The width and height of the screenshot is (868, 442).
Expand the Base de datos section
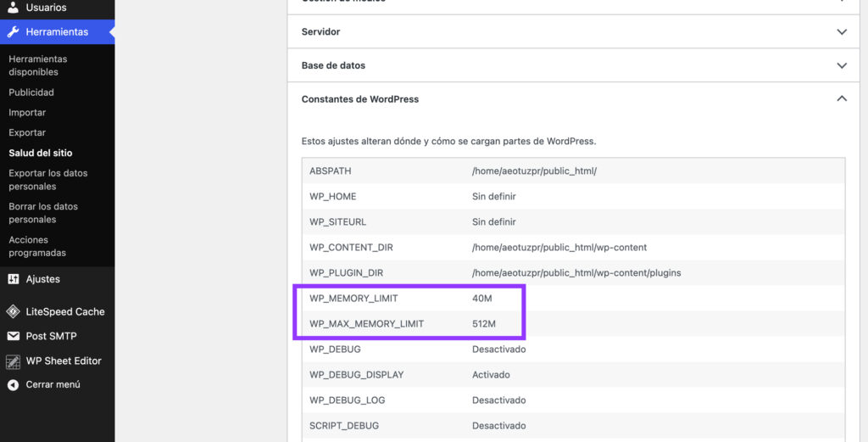pyautogui.click(x=574, y=65)
